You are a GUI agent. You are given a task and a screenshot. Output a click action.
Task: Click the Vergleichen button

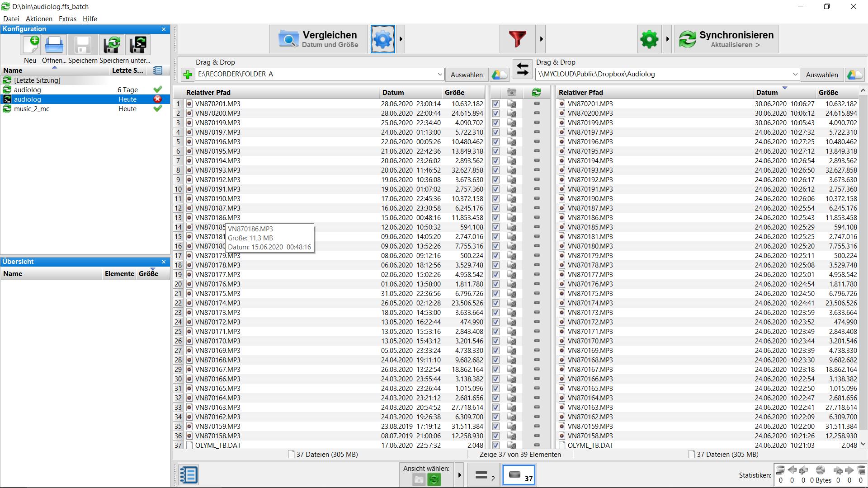318,39
